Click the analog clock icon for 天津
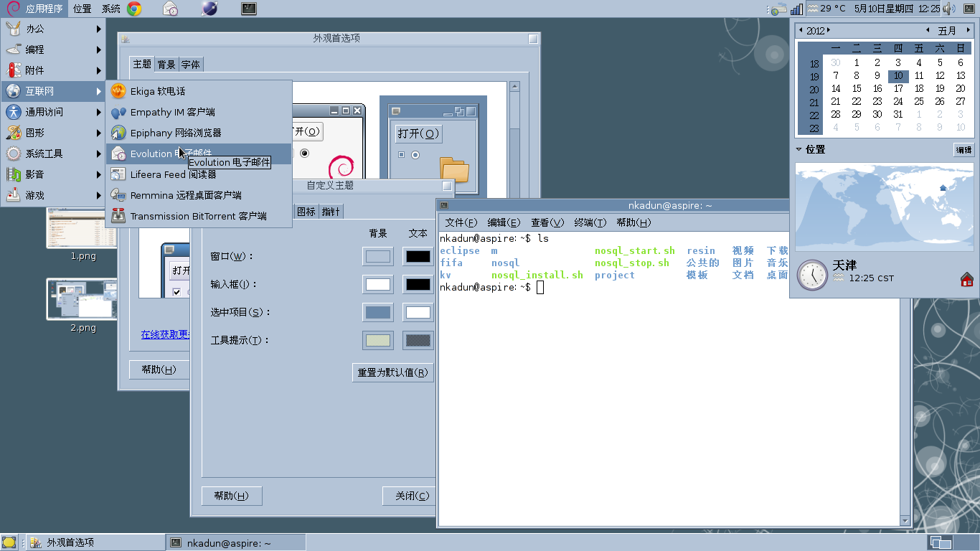Screen dimensions: 980x551 click(x=812, y=275)
